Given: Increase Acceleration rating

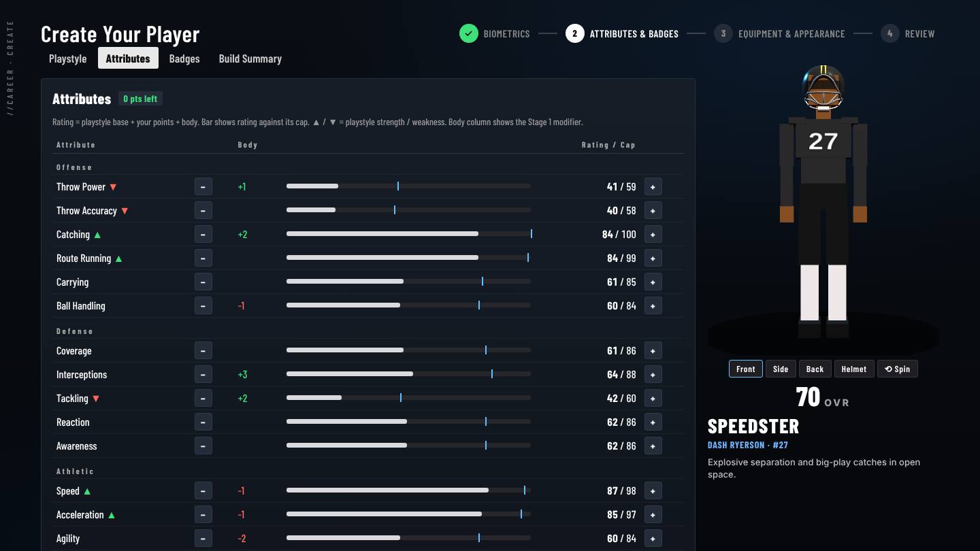Looking at the screenshot, I should click(653, 514).
